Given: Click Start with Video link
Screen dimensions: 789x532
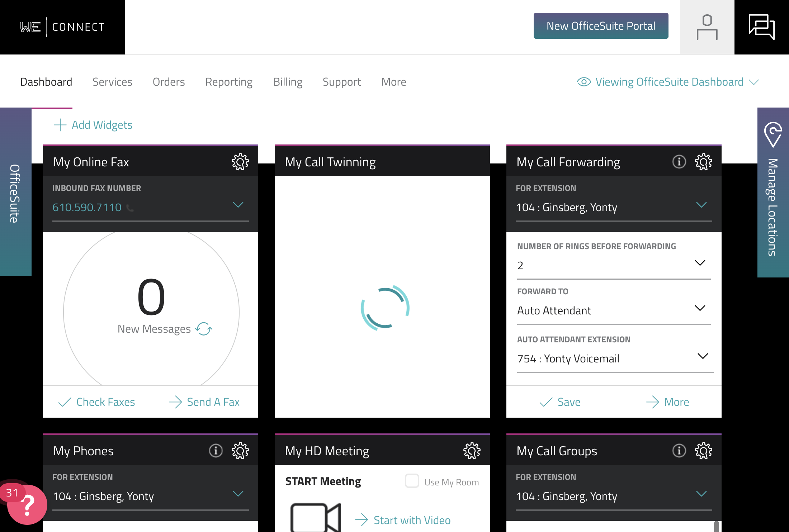Looking at the screenshot, I should [403, 520].
